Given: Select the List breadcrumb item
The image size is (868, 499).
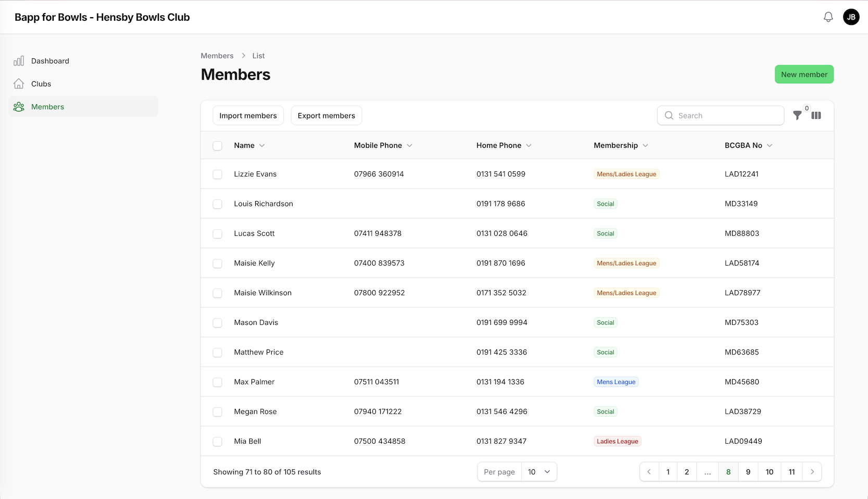Looking at the screenshot, I should (258, 55).
